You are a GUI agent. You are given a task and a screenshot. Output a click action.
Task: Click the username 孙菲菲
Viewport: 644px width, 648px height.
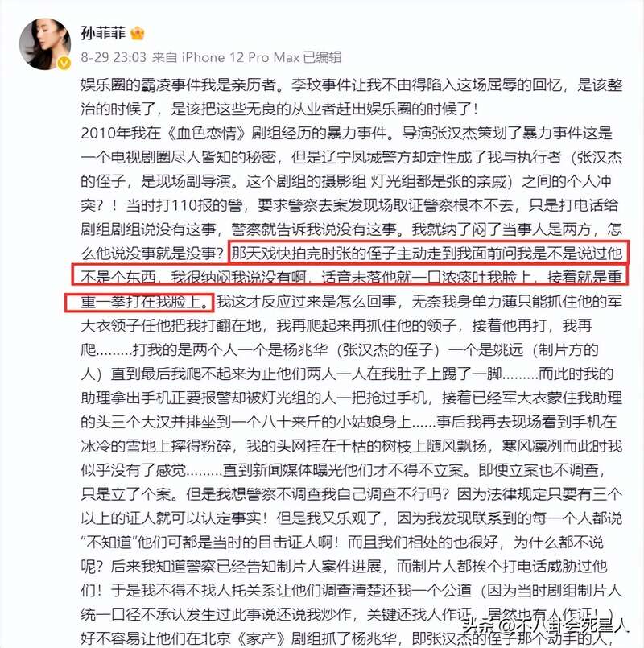click(x=102, y=33)
